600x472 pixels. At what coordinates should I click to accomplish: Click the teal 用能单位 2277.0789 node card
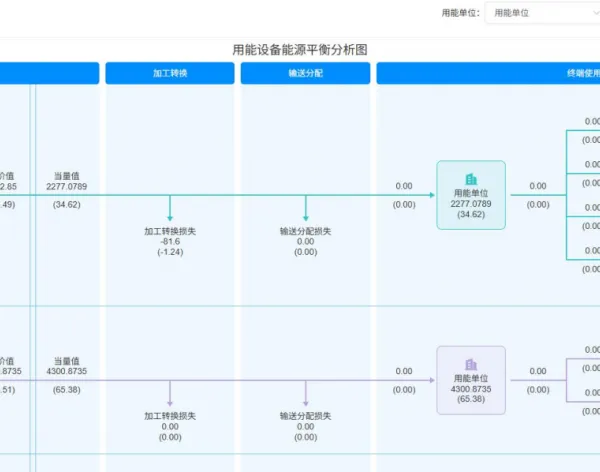pyautogui.click(x=471, y=195)
